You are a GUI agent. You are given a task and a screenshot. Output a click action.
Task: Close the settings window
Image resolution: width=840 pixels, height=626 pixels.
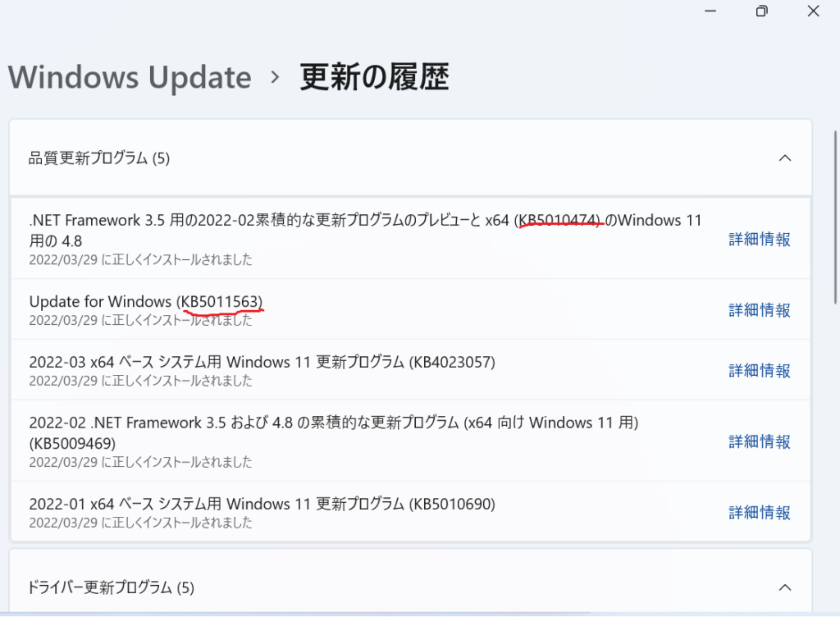click(x=813, y=11)
